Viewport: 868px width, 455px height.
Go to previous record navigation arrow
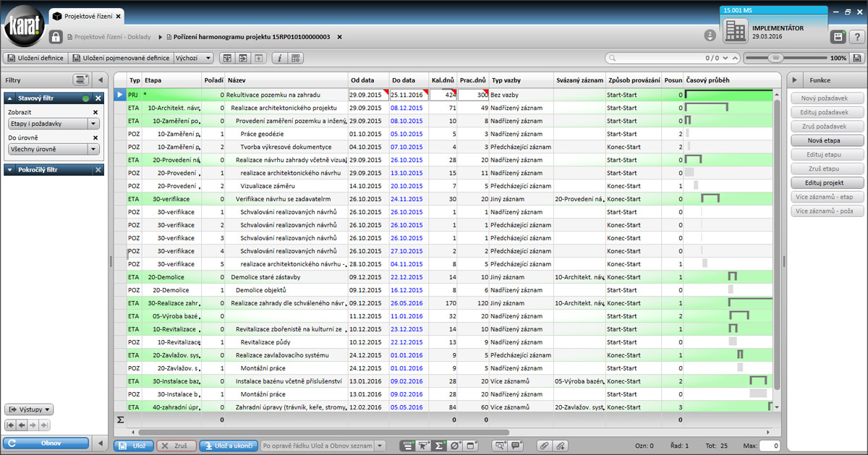[21, 425]
